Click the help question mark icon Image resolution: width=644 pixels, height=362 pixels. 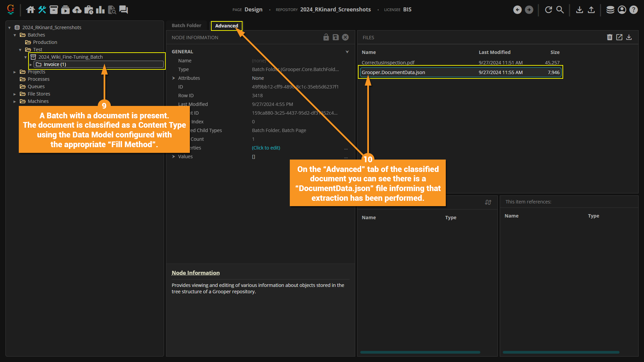pyautogui.click(x=633, y=10)
